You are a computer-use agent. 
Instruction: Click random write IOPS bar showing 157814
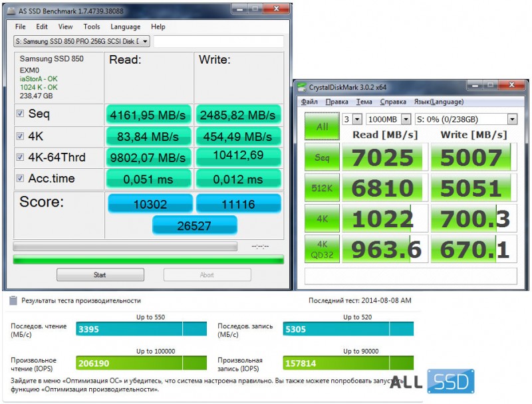[348, 363]
